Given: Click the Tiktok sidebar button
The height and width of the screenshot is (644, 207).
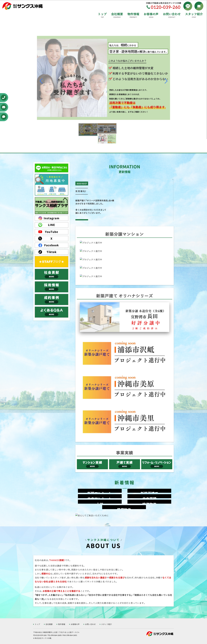Looking at the screenshot, I should point(51,252).
